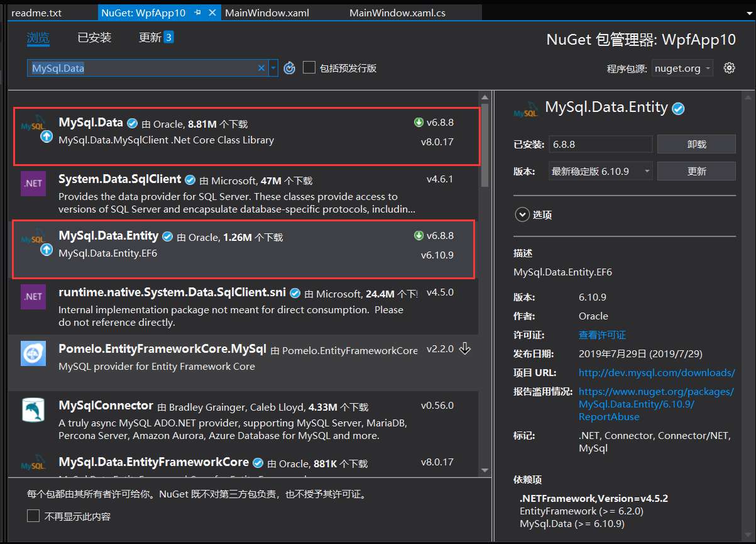Open the MainWindow.xaml tab
756x544 pixels.
point(267,13)
